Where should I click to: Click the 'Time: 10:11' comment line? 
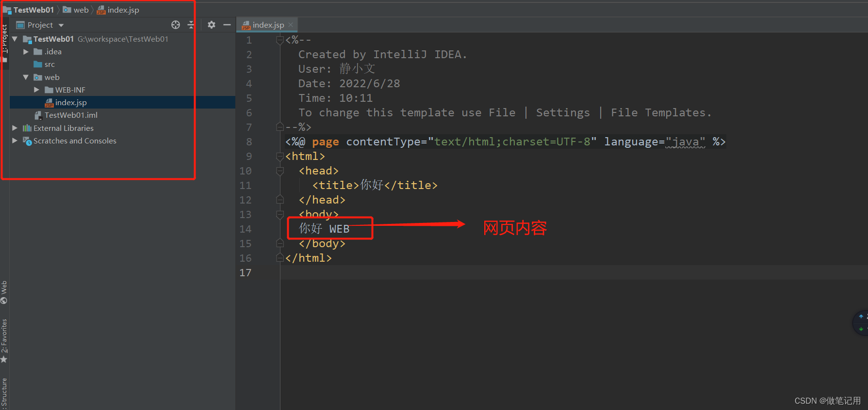[335, 98]
